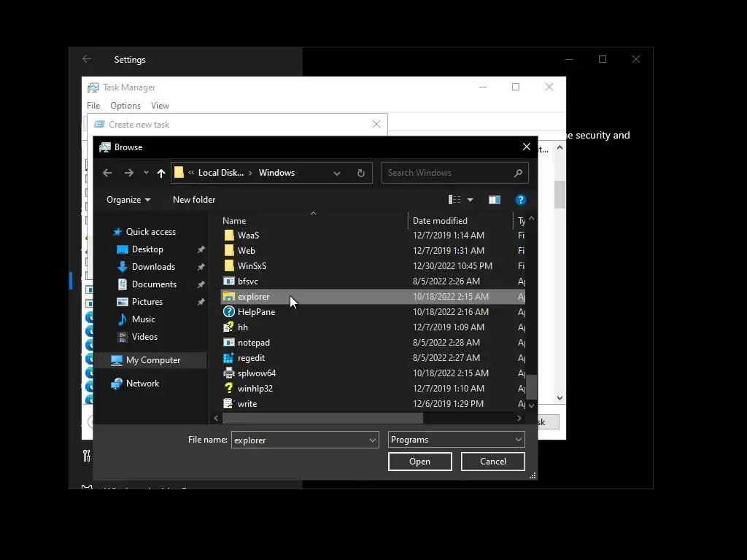Click the vertical scrollbar thumb in file list
The image size is (747, 560).
tap(531, 386)
